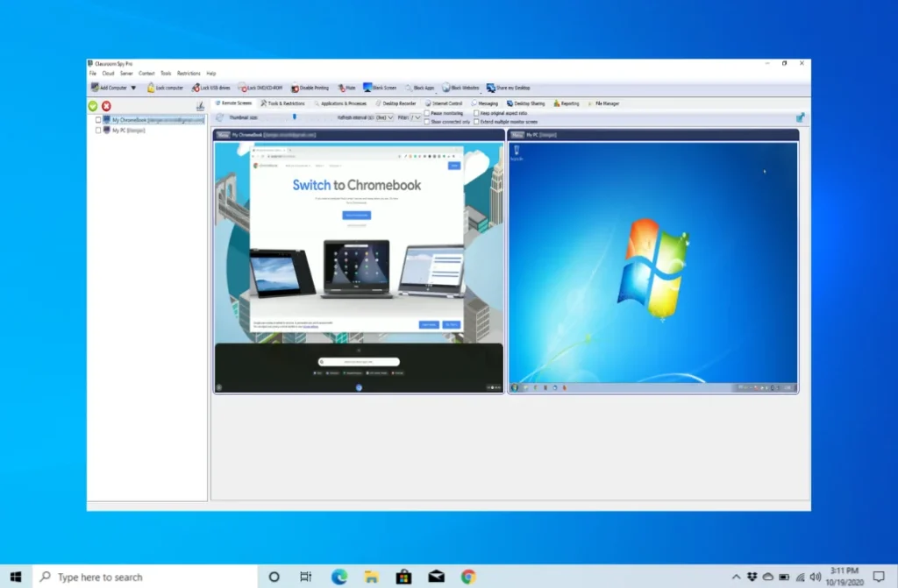Enable the Pause monitoring checkbox
Viewport: 898px width, 588px height.
[427, 113]
